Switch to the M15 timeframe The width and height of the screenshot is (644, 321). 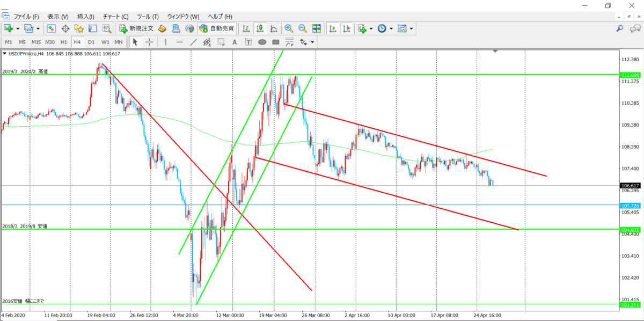pyautogui.click(x=36, y=42)
